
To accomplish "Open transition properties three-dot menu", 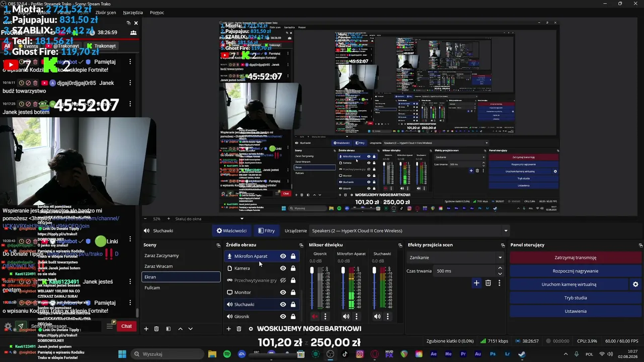I will (499, 283).
